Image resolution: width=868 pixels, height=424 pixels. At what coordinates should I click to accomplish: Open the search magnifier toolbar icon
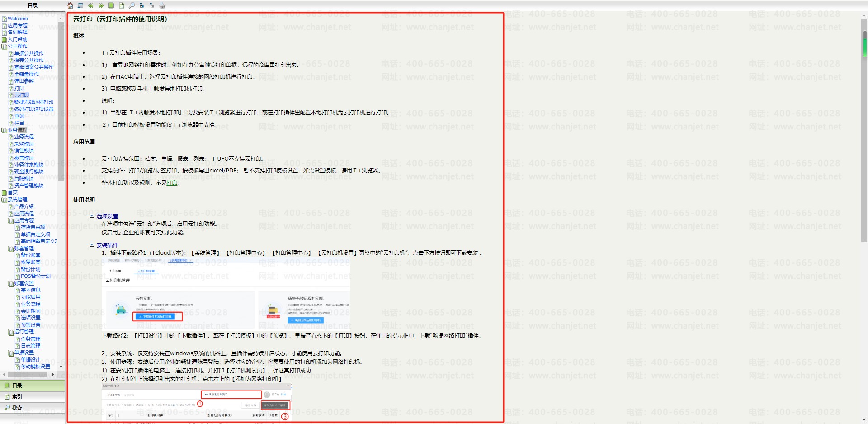point(132,5)
